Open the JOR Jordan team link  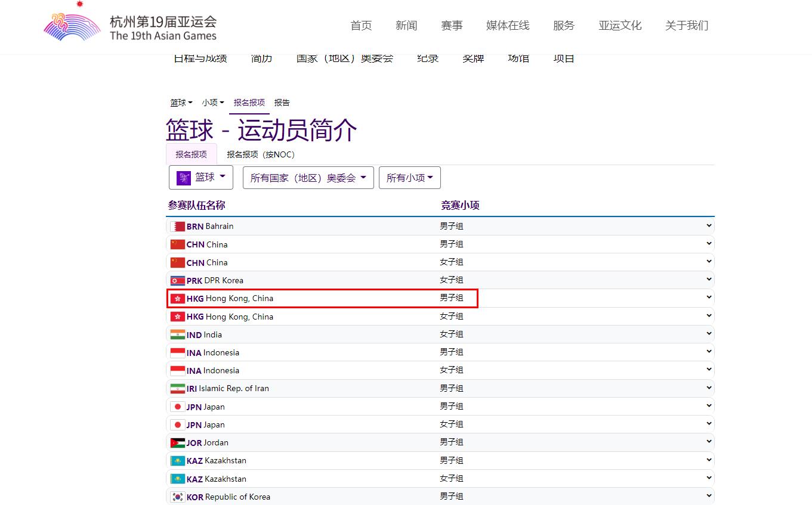(208, 442)
